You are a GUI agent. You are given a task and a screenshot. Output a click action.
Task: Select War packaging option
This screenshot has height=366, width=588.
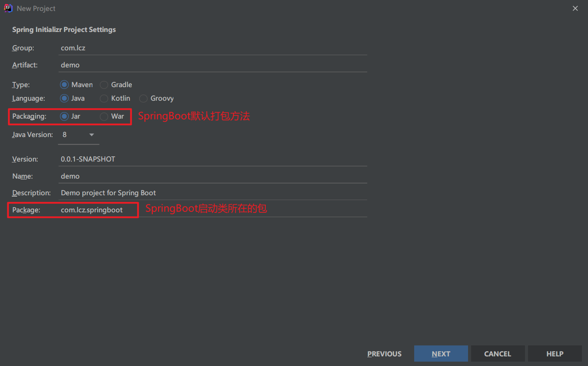112,116
